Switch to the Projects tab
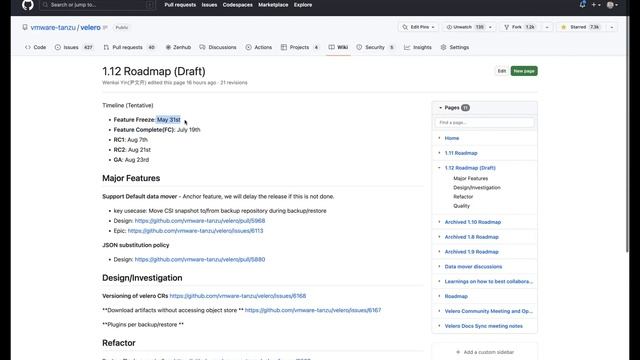Screen dimensions: 640x360 (300, 47)
